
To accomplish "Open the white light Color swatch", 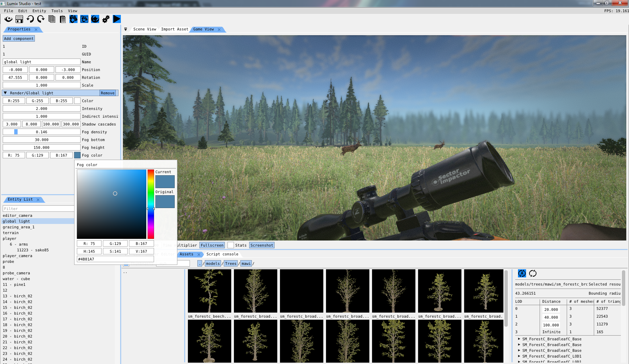I will pos(77,101).
